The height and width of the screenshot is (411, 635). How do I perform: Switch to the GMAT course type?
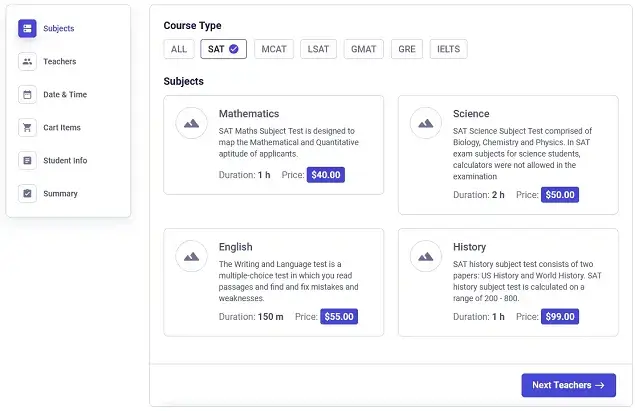(x=364, y=49)
